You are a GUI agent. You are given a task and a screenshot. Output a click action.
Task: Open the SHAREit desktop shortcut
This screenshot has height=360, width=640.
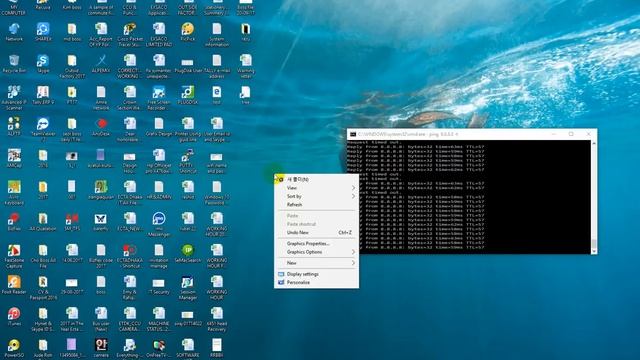(x=43, y=32)
